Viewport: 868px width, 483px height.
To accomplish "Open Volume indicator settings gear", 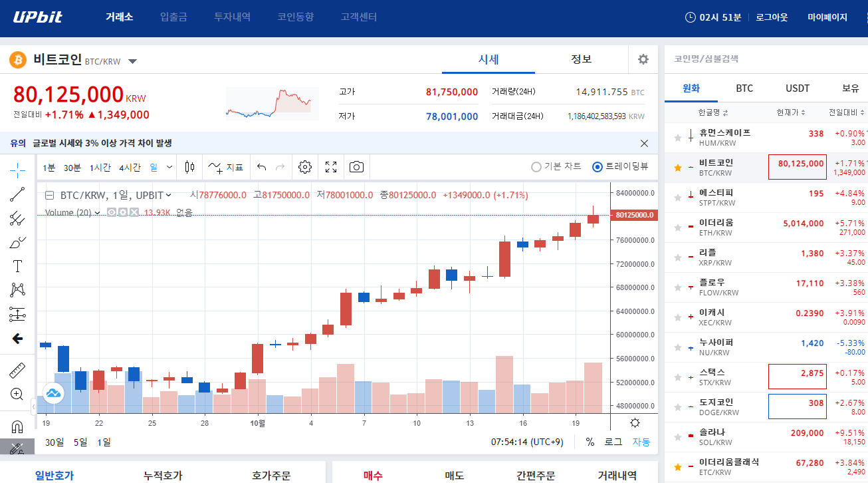I will (123, 212).
